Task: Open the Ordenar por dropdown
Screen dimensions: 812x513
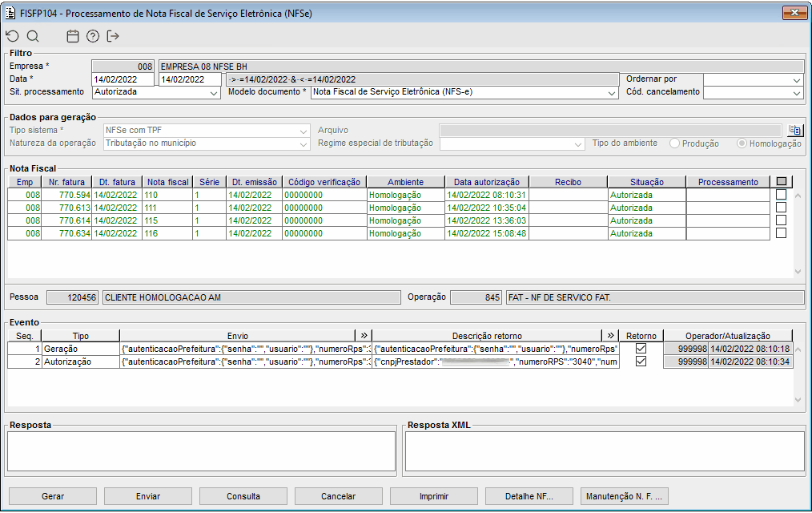Action: [796, 80]
